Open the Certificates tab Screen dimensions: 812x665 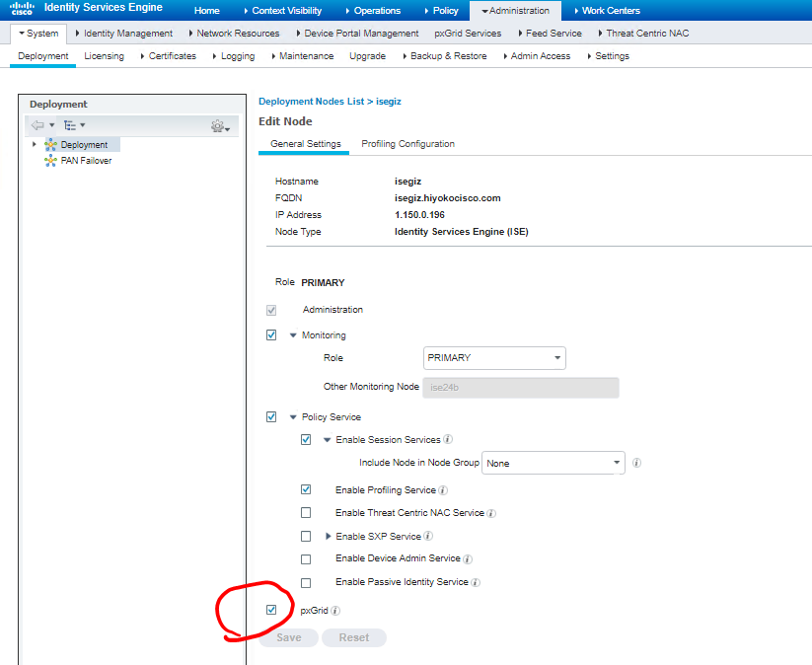pyautogui.click(x=169, y=56)
